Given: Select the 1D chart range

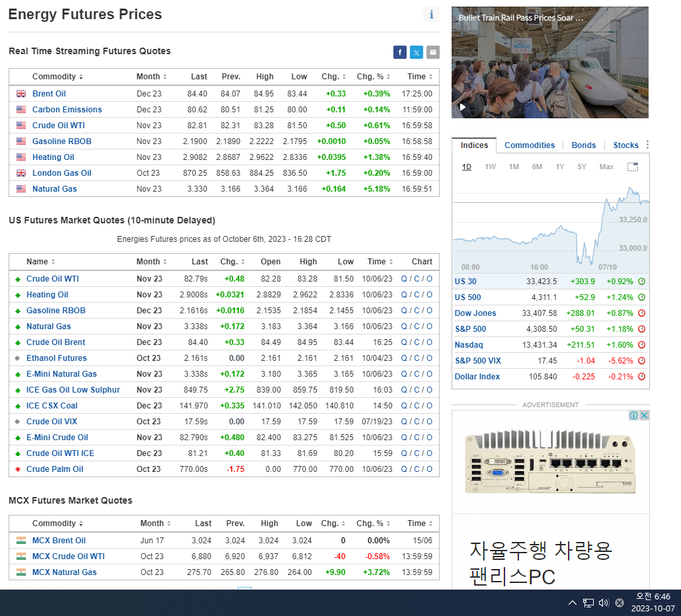Looking at the screenshot, I should point(466,167).
